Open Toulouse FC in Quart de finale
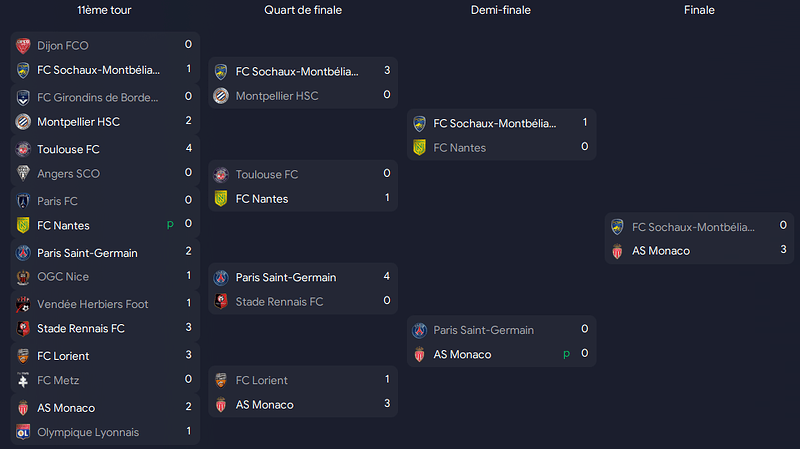The image size is (800, 449). tap(267, 174)
